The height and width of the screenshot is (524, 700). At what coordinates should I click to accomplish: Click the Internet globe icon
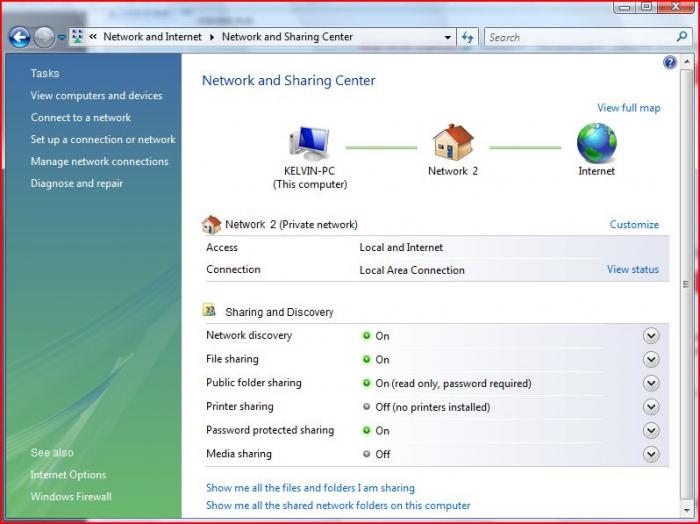point(596,143)
